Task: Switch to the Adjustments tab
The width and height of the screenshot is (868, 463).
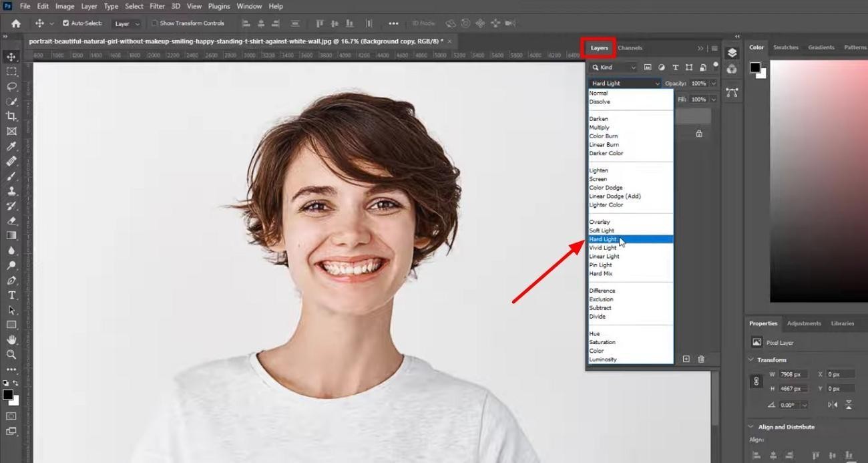Action: click(x=804, y=323)
